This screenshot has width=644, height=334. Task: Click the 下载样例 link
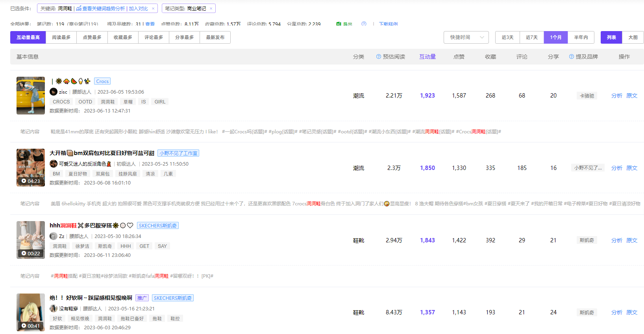point(388,24)
